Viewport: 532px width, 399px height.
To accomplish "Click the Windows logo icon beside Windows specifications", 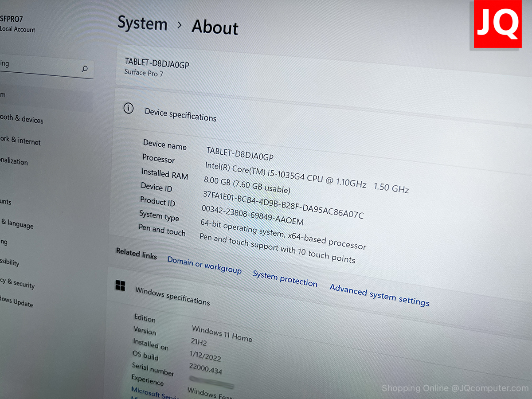I will point(120,285).
